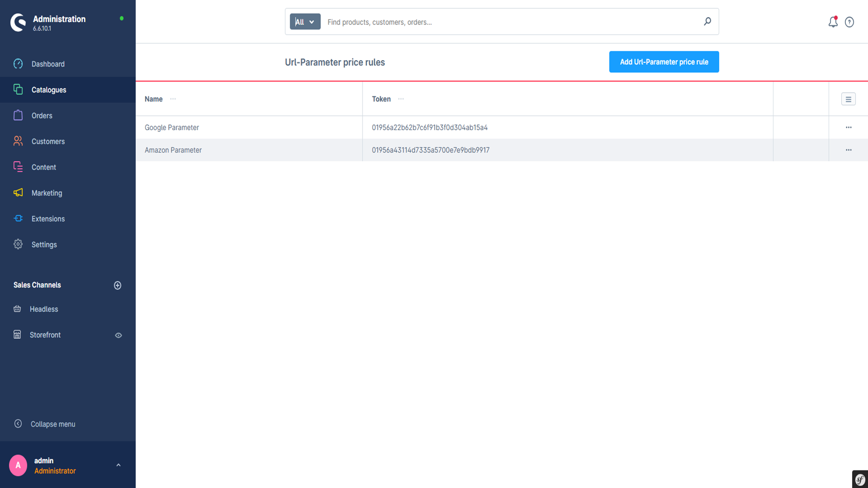Open the Storefront sales channel
868x488 pixels.
pyautogui.click(x=45, y=335)
